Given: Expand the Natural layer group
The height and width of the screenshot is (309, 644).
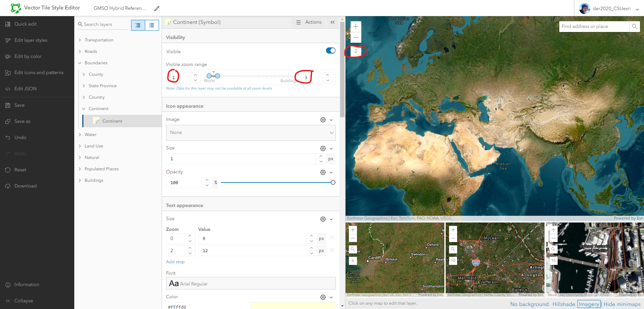Looking at the screenshot, I should [x=80, y=158].
